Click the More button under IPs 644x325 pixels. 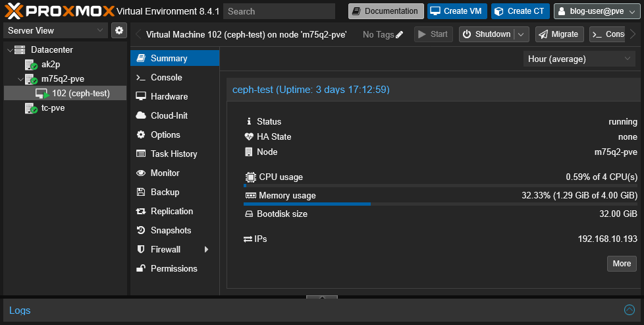(622, 264)
